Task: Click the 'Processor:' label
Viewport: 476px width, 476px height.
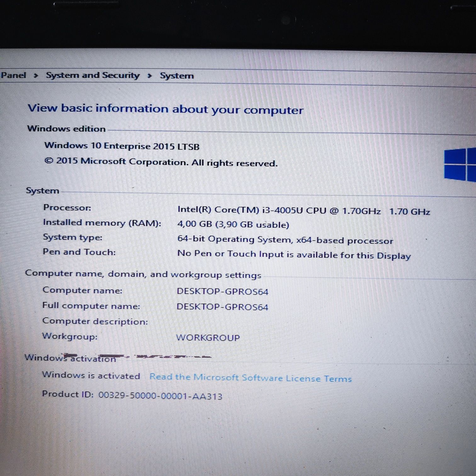Action: point(67,207)
